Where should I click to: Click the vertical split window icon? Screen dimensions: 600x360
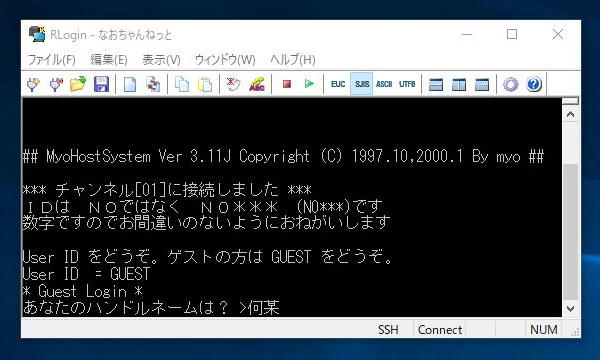[x=458, y=84]
